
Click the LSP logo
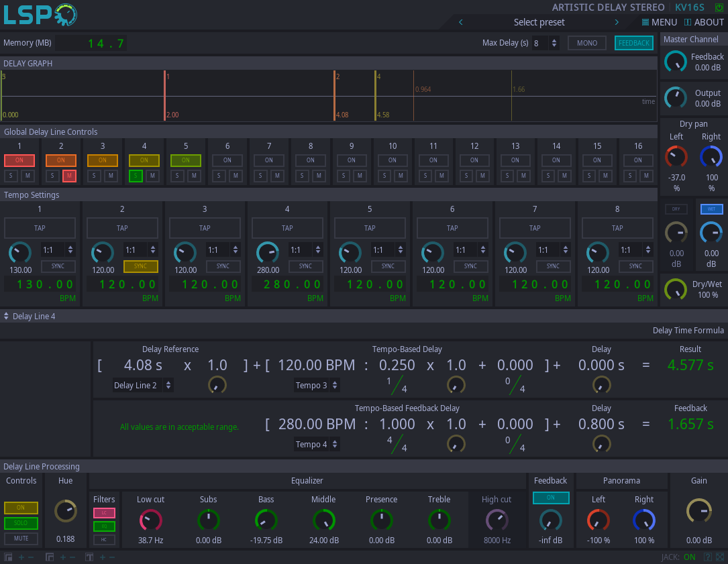[x=40, y=15]
